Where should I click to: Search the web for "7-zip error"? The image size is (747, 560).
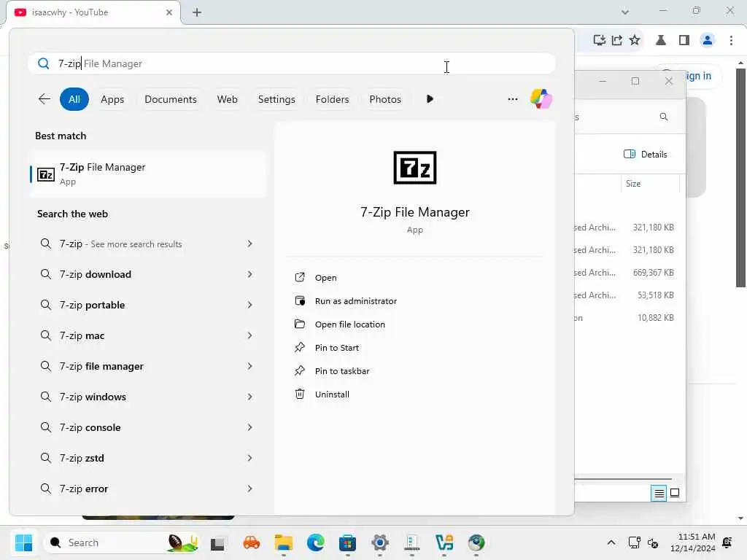[84, 489]
